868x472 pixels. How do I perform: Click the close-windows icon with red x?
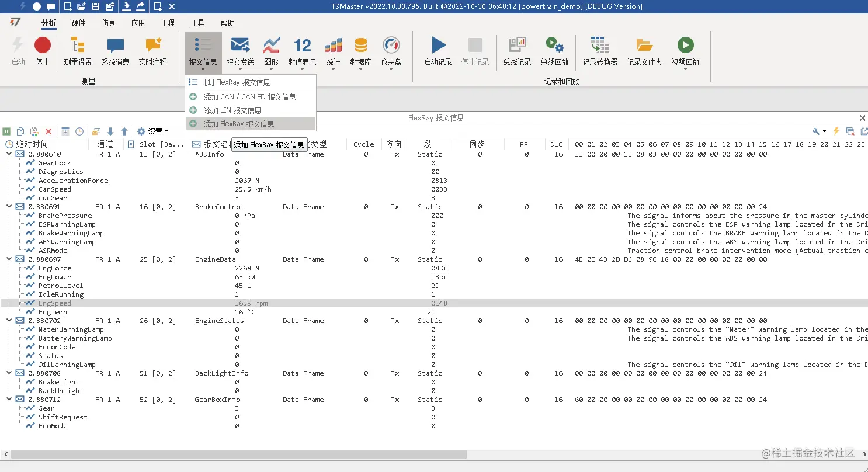point(850,131)
